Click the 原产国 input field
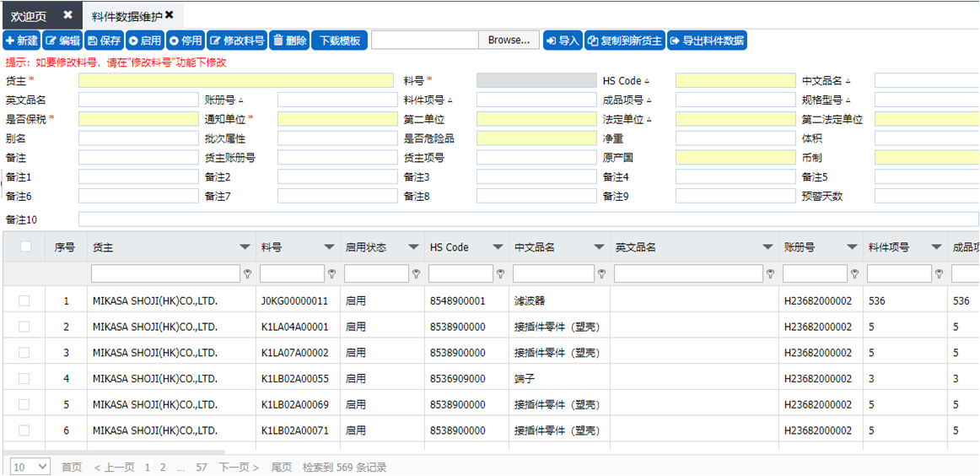 736,158
